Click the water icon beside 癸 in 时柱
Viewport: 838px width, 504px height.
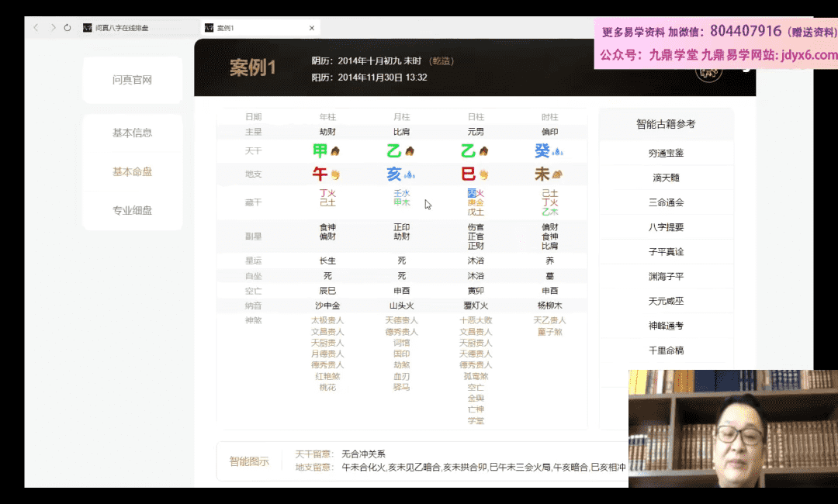click(558, 151)
